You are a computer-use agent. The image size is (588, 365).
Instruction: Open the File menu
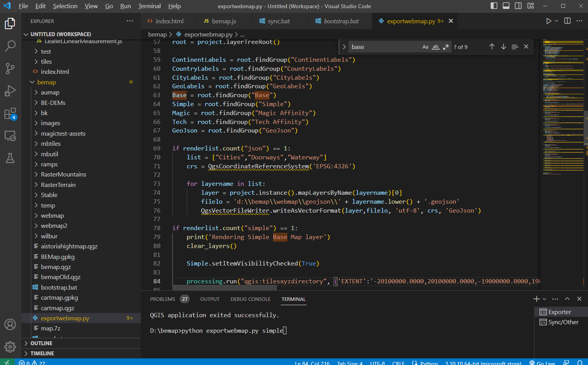[23, 6]
